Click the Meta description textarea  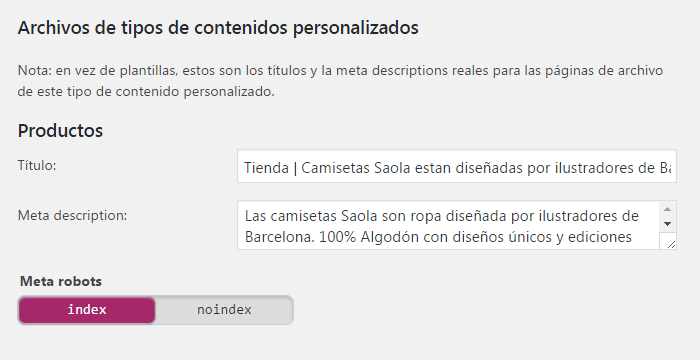click(457, 225)
